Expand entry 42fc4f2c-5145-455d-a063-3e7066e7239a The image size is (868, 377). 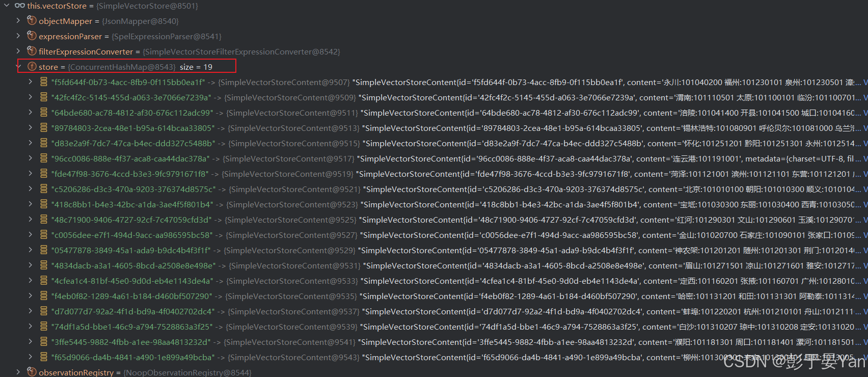(31, 97)
